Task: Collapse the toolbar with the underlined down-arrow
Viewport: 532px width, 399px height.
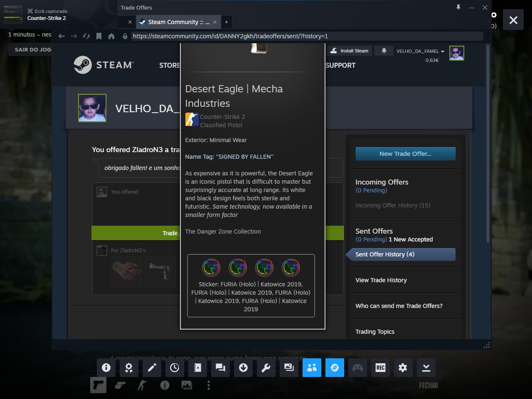Action: 426,367
